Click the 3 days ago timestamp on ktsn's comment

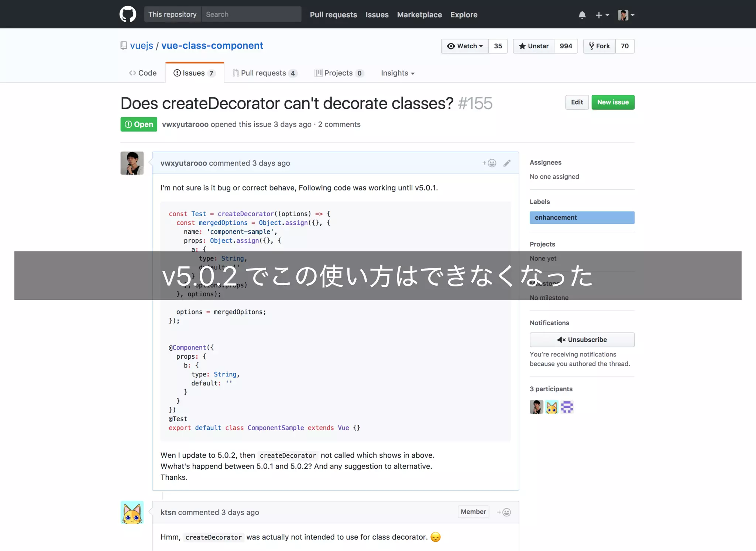tap(240, 512)
